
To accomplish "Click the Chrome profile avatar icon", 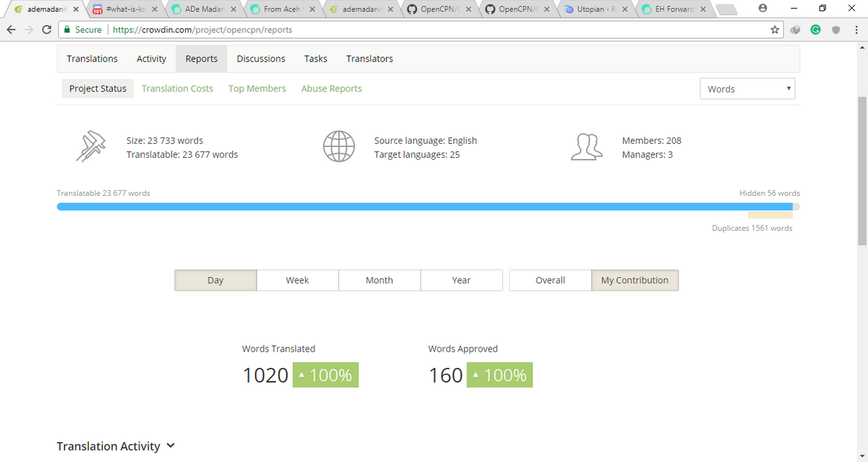I will click(x=763, y=9).
